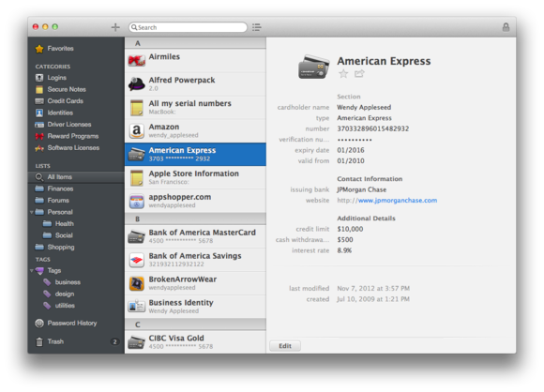Open Identities category
This screenshot has height=392, width=544.
tap(76, 113)
